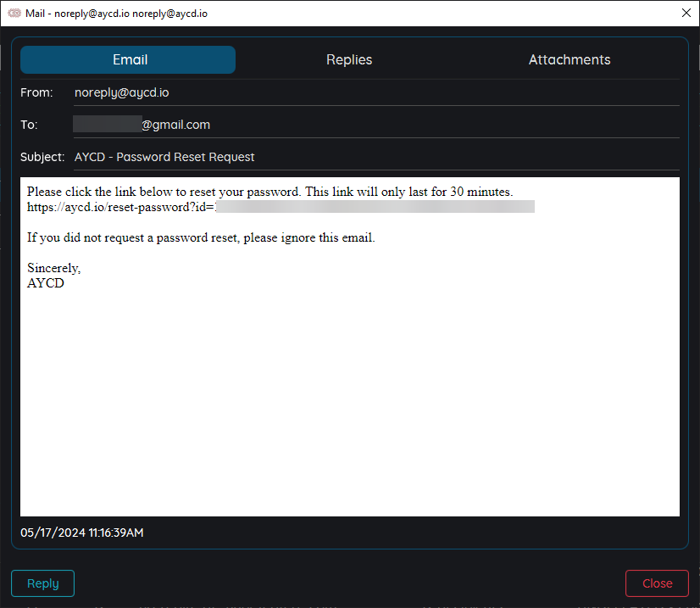Click the 'Subject:' label
This screenshot has height=608, width=700.
tap(42, 157)
